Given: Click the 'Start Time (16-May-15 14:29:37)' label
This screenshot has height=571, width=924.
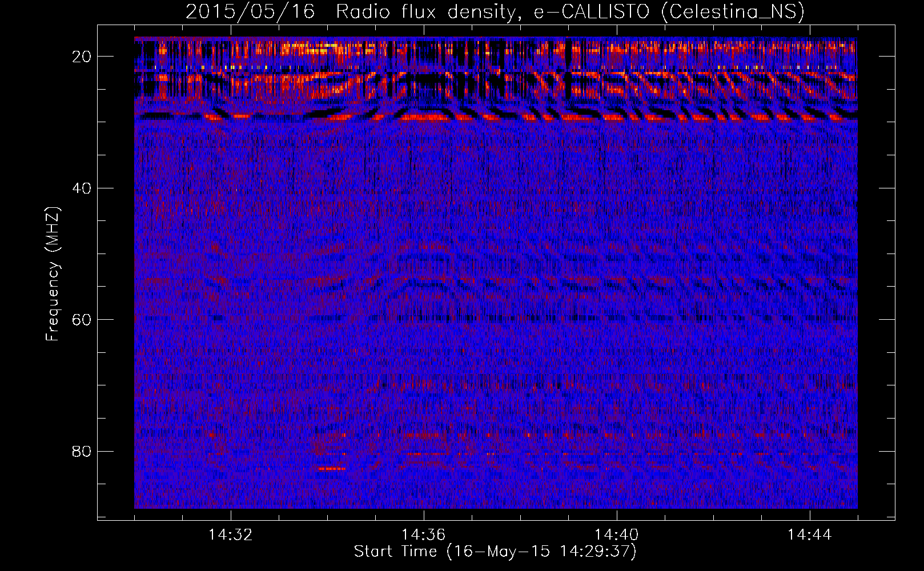Looking at the screenshot, I should [495, 552].
